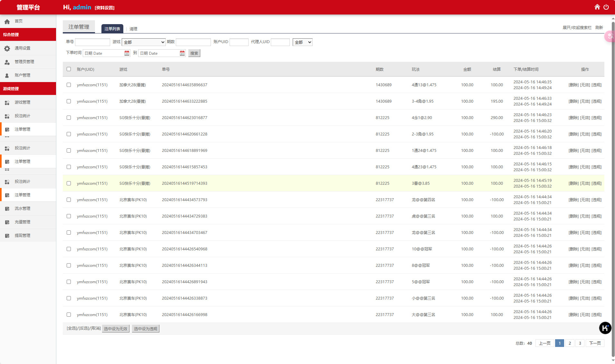Screen dimensions: 615x364
Task: Click the 账户管理 person icon
Action: [7, 75]
